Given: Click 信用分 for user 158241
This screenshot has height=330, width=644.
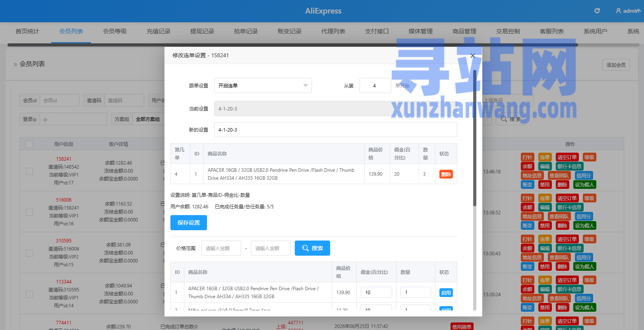Looking at the screenshot, I should (584, 175).
